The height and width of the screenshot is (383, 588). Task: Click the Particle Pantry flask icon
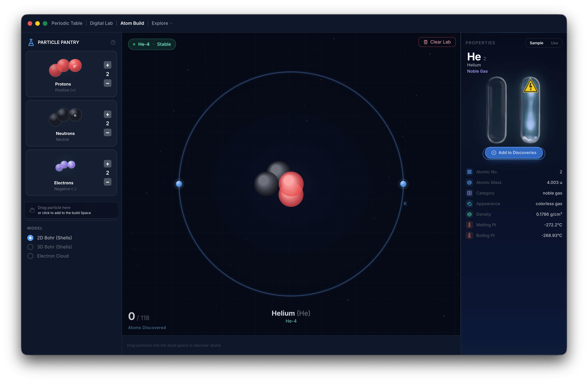(x=31, y=42)
